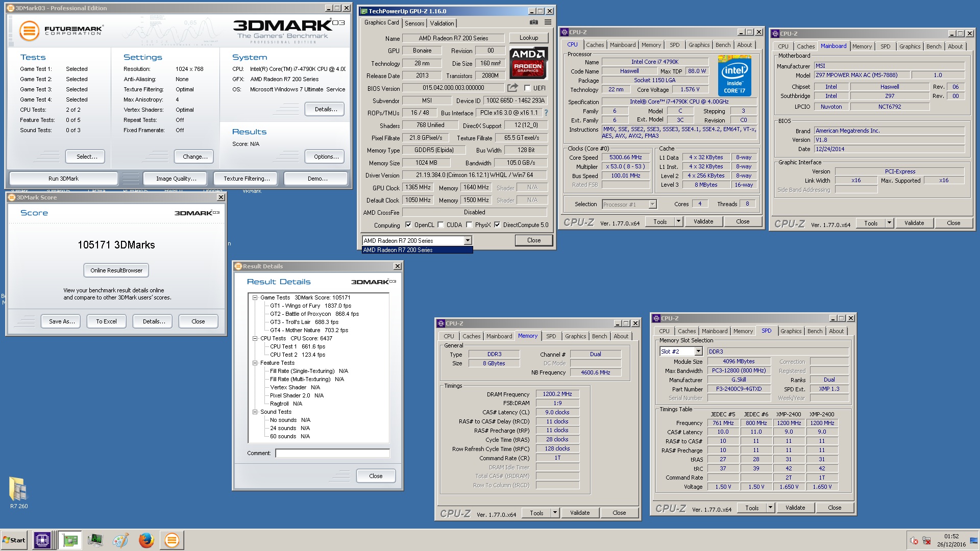
Task: Launch Firefox from the taskbar
Action: (146, 540)
